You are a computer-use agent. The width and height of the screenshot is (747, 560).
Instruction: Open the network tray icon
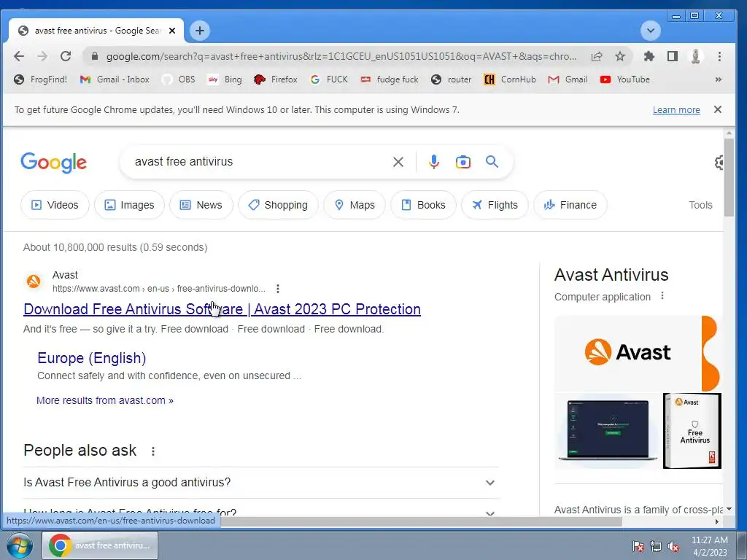pyautogui.click(x=656, y=546)
